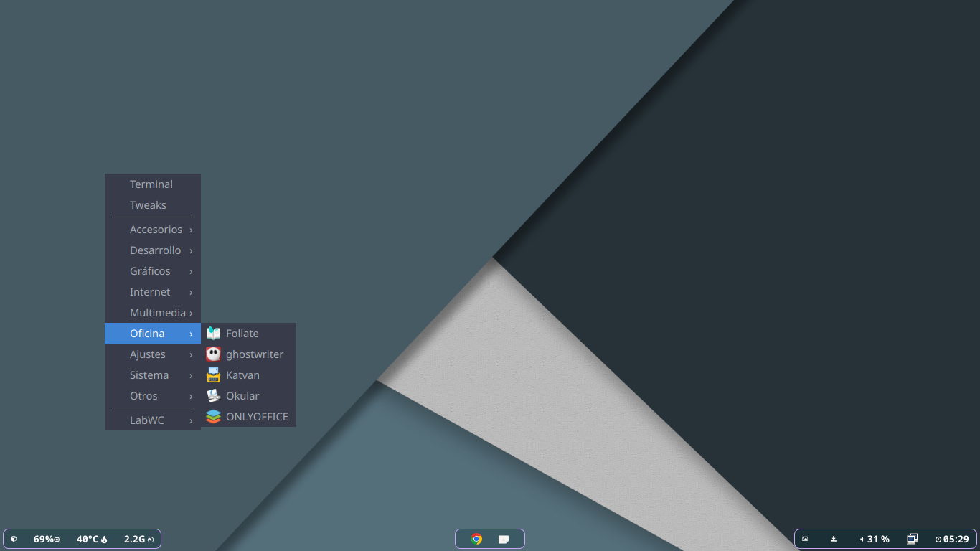Click the highlighted Oficina menu entry
The height and width of the screenshot is (551, 980).
pyautogui.click(x=153, y=334)
